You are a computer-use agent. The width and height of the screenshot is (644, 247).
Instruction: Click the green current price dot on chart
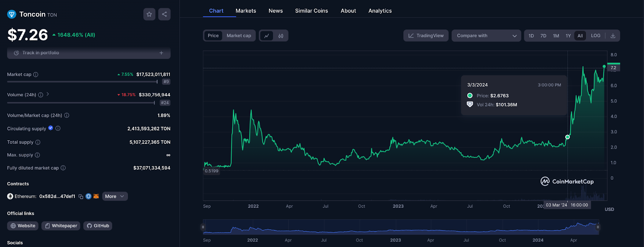click(x=604, y=66)
